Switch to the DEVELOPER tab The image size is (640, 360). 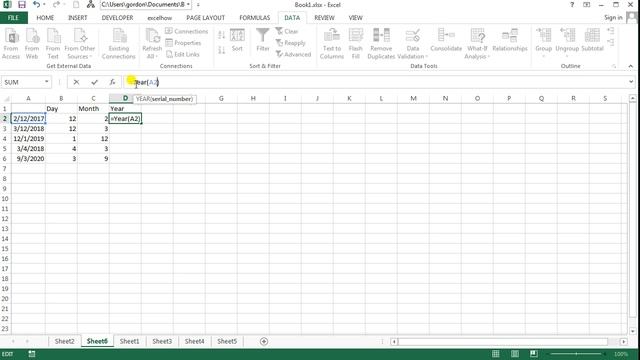click(x=118, y=18)
